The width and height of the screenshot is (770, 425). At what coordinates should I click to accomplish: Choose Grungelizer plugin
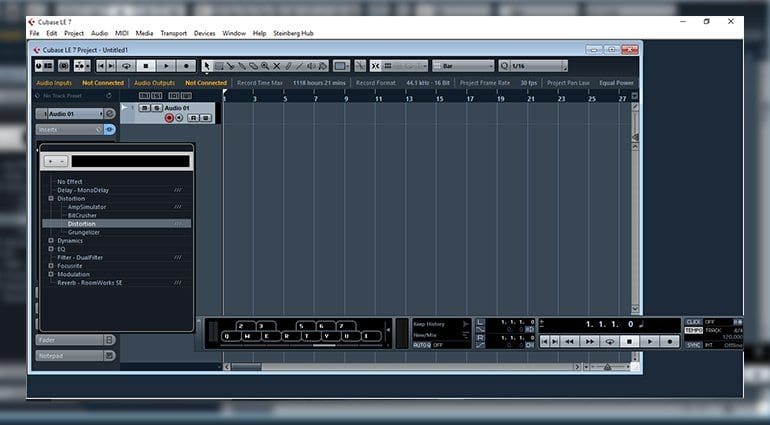tap(84, 232)
